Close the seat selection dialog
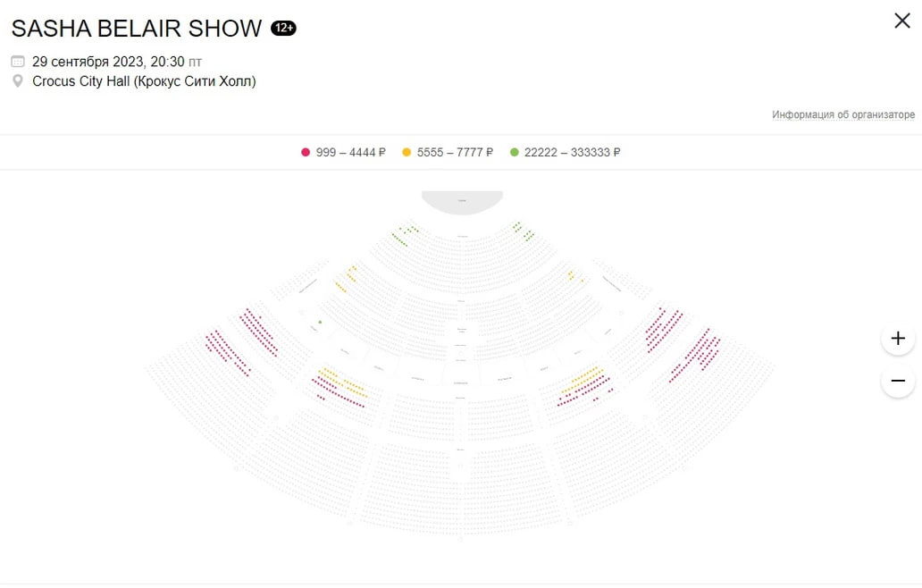Screen dimensions: 922x588 pyautogui.click(x=902, y=21)
